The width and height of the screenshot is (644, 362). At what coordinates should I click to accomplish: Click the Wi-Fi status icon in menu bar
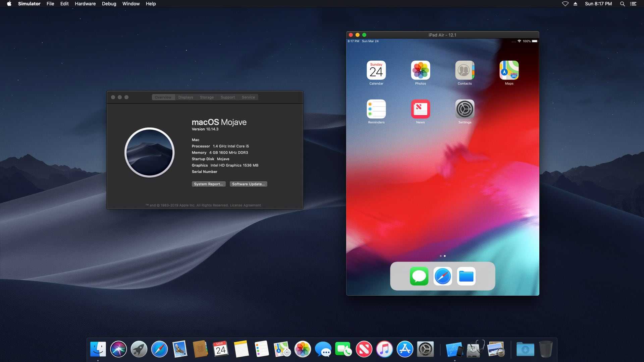pyautogui.click(x=565, y=4)
